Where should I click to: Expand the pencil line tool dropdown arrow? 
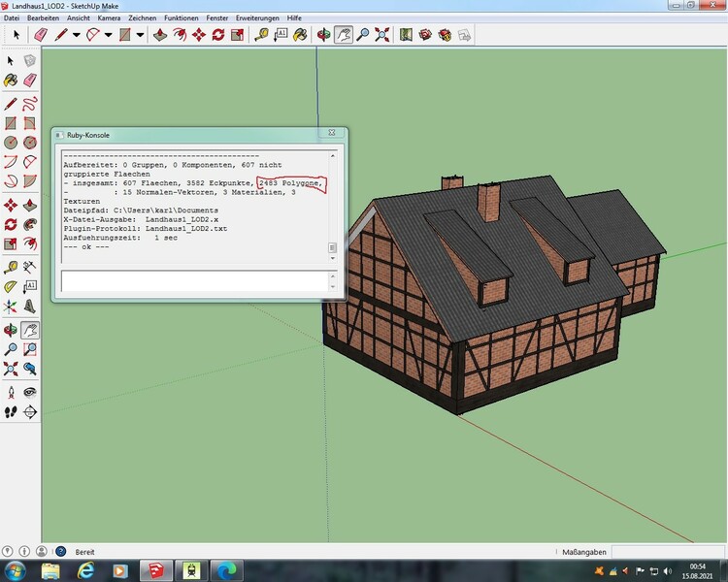[x=76, y=35]
